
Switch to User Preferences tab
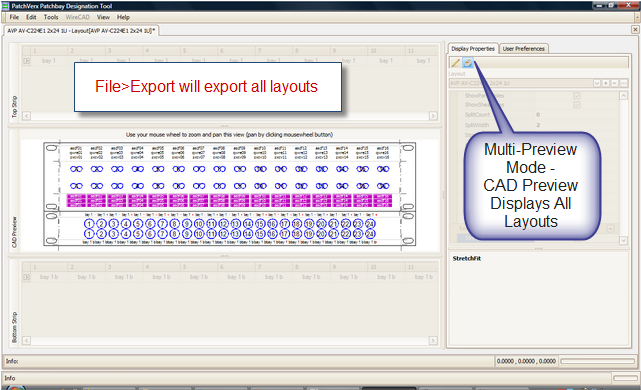[x=523, y=49]
